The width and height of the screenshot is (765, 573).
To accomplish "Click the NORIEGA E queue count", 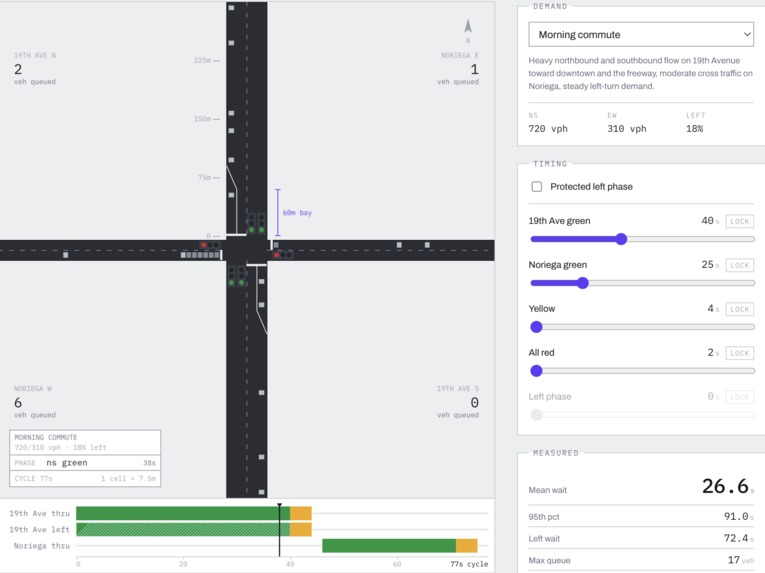I will tap(475, 69).
